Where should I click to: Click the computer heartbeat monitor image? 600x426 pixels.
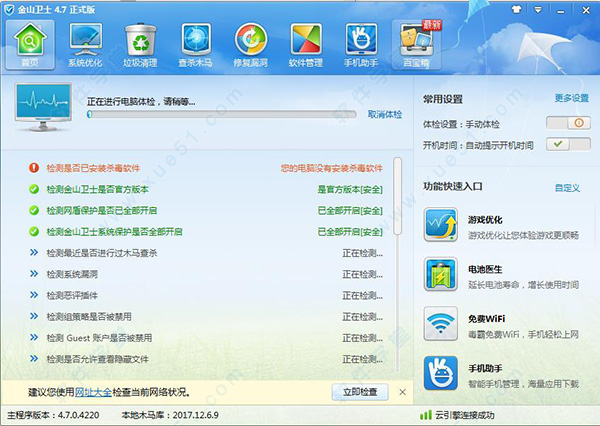44,107
